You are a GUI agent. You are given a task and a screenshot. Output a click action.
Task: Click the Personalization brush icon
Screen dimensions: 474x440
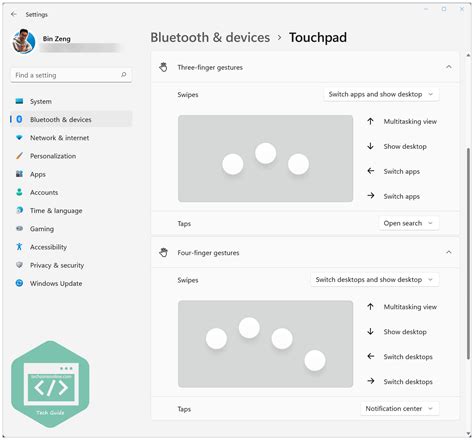[19, 156]
